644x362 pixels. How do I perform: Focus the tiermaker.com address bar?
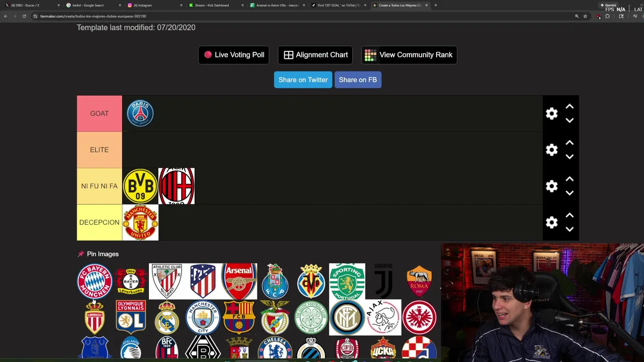[x=302, y=16]
